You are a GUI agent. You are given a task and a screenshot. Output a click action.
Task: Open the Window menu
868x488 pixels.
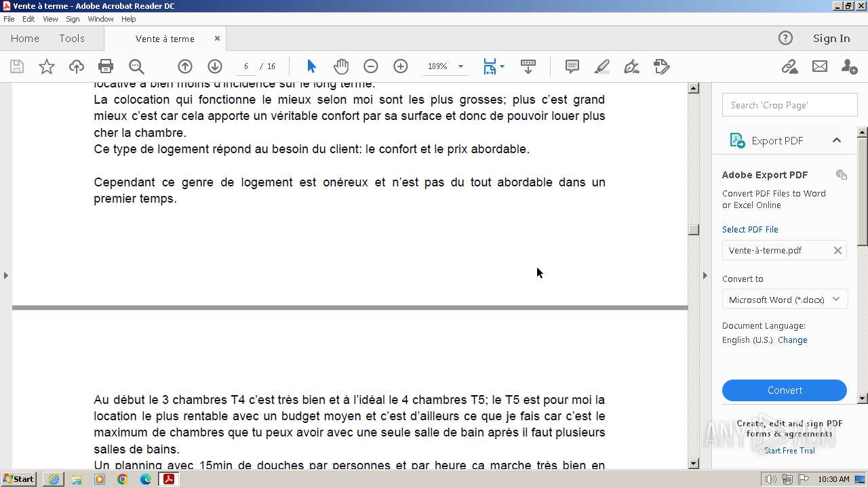click(x=100, y=19)
